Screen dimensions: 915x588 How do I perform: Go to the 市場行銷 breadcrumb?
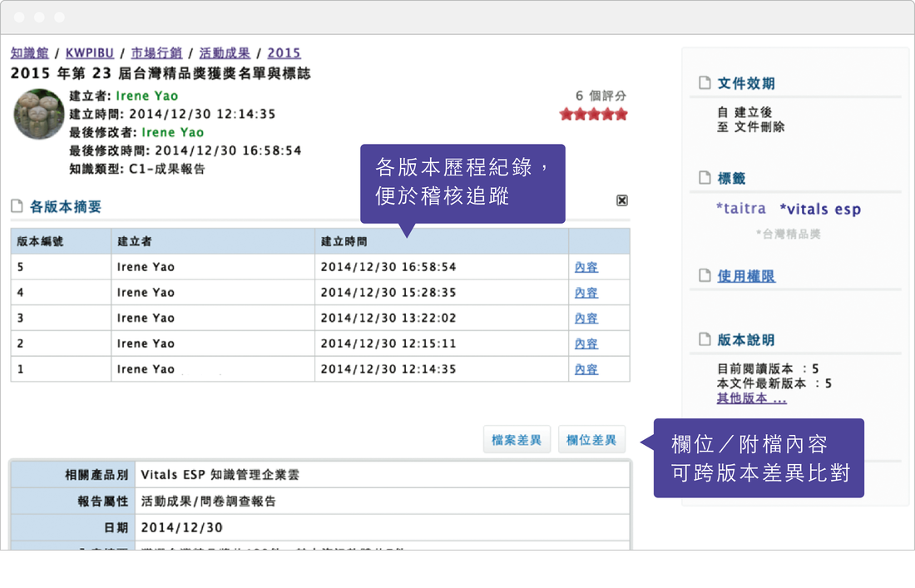tap(156, 52)
